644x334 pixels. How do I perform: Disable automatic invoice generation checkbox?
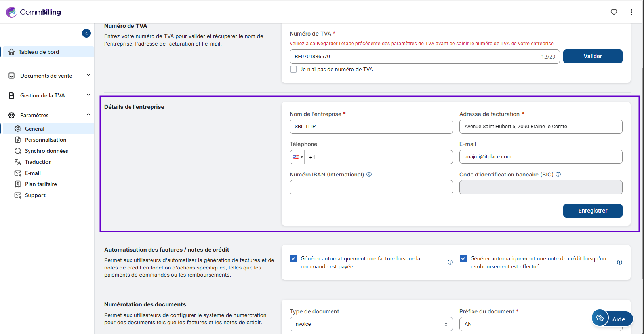point(293,258)
